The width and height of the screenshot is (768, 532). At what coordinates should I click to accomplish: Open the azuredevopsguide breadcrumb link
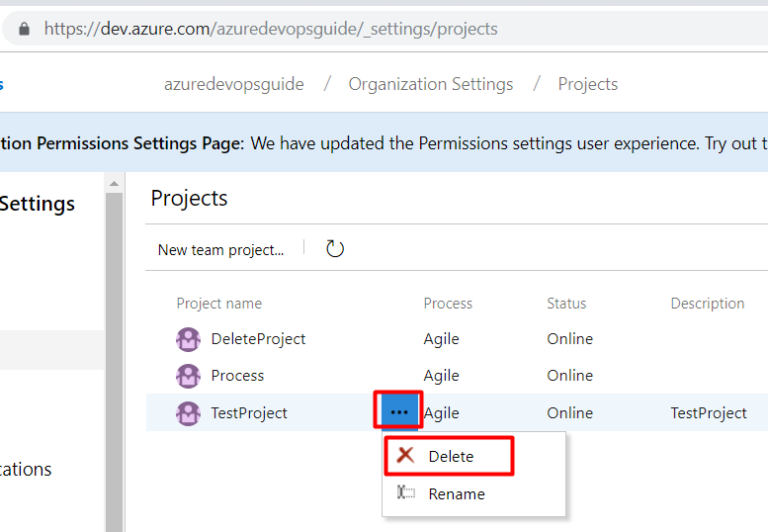[234, 84]
